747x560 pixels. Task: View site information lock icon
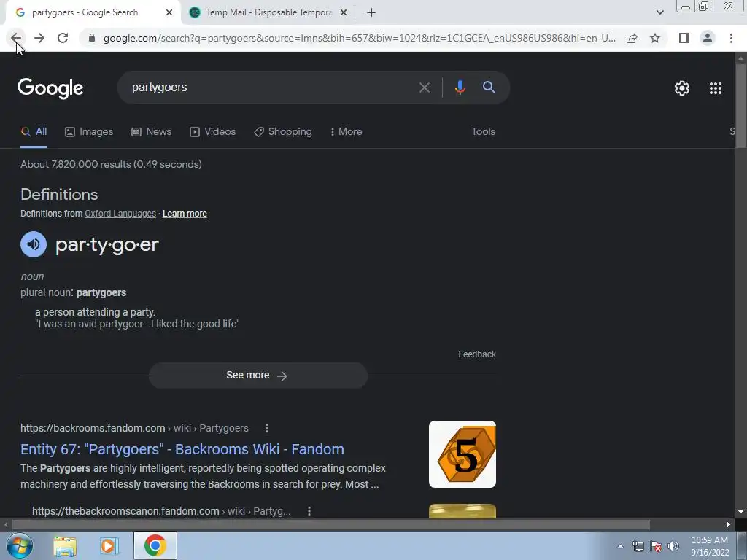click(92, 38)
